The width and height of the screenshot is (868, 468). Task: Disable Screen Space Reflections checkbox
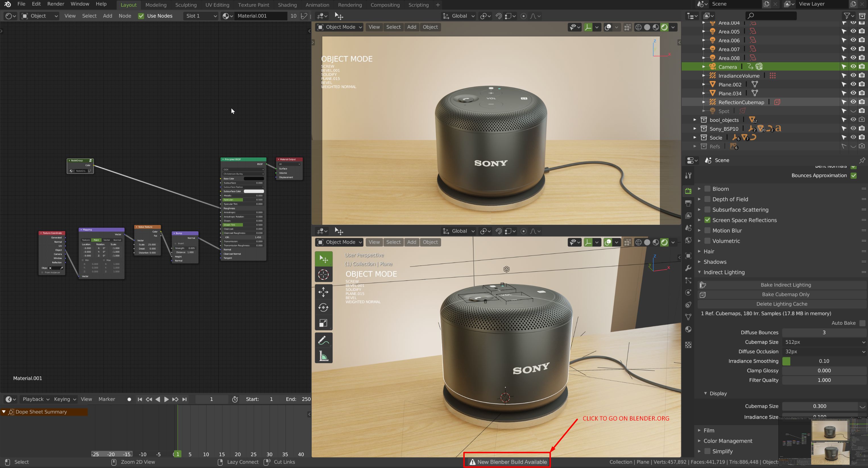click(x=708, y=220)
